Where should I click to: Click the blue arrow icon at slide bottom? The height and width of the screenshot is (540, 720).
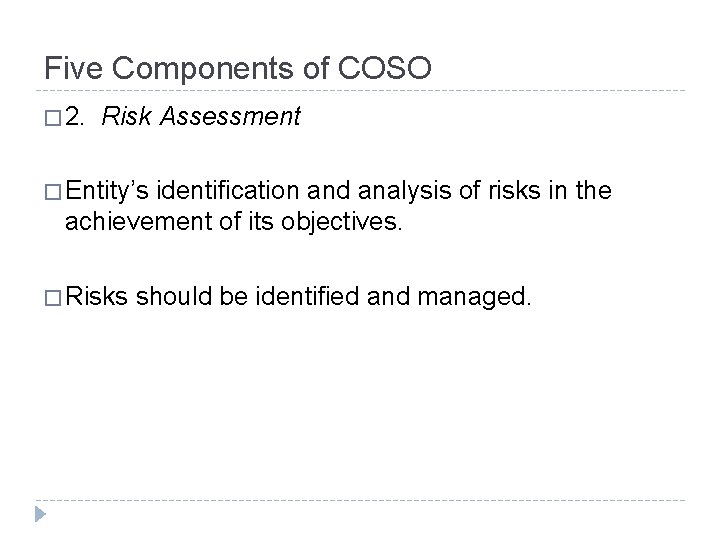click(x=39, y=514)
